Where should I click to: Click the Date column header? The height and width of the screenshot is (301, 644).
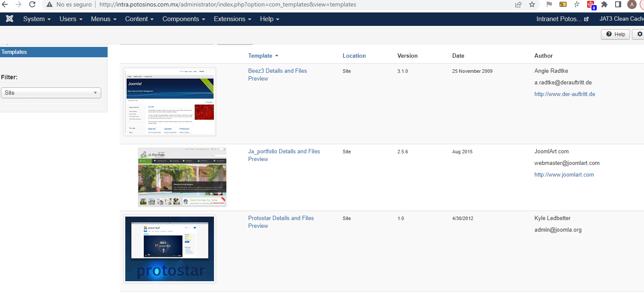(x=458, y=56)
